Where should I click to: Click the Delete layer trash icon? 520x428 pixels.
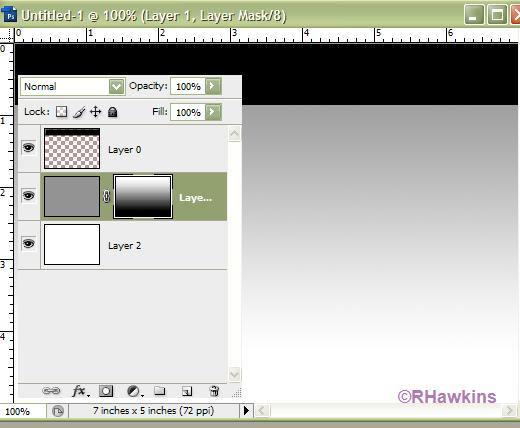(214, 391)
